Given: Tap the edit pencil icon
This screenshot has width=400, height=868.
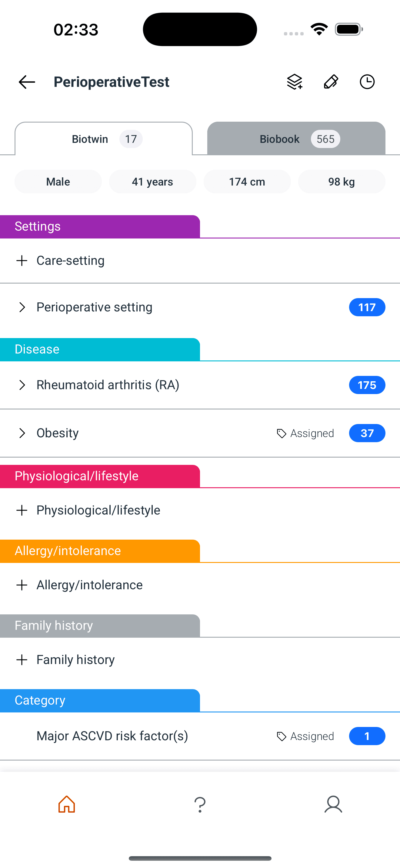Looking at the screenshot, I should click(x=331, y=81).
